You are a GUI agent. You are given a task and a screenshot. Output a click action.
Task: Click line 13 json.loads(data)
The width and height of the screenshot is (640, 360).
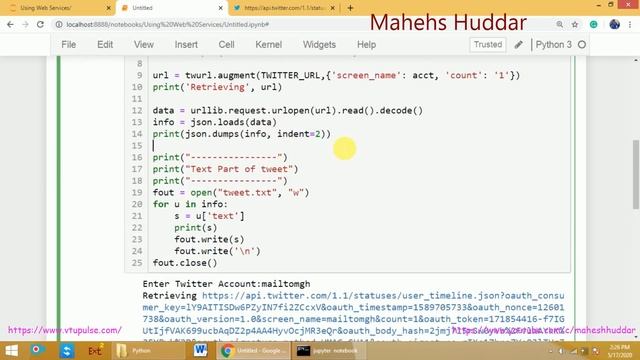214,122
